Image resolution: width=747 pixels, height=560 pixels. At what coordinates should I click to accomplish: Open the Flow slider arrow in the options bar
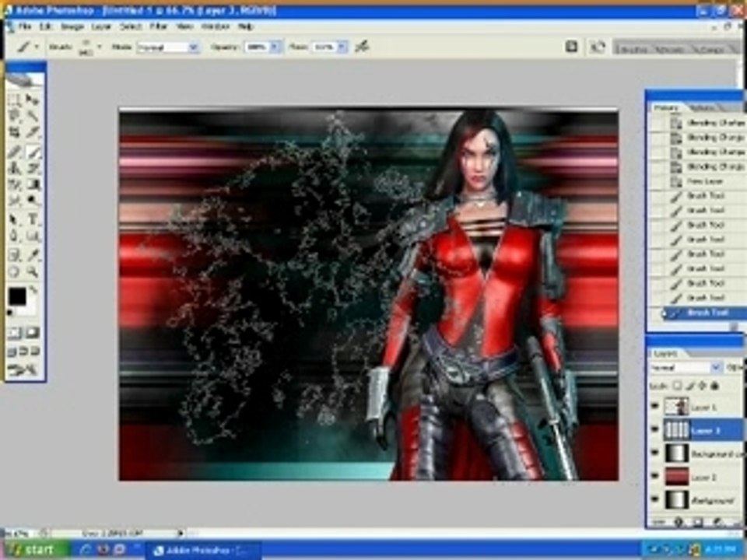coord(342,47)
